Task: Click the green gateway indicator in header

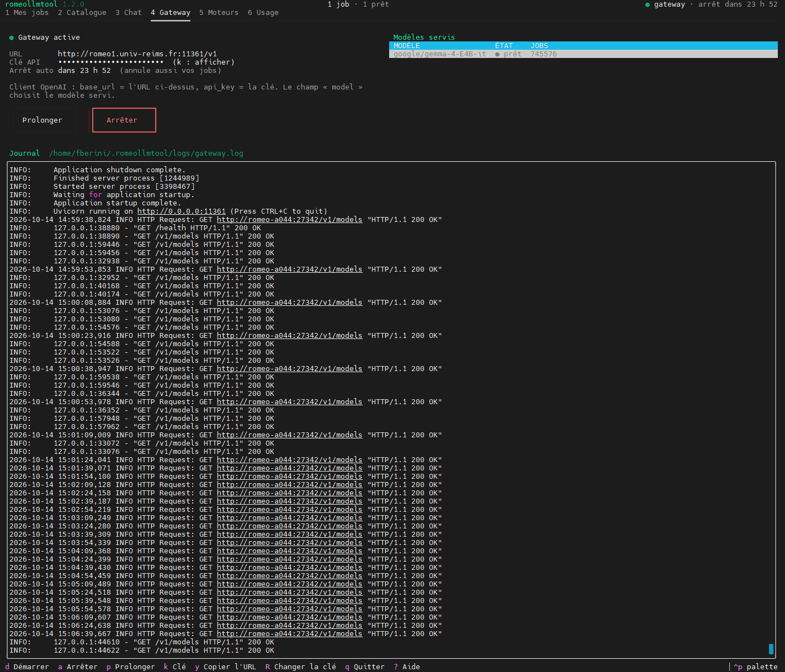Action: (648, 4)
